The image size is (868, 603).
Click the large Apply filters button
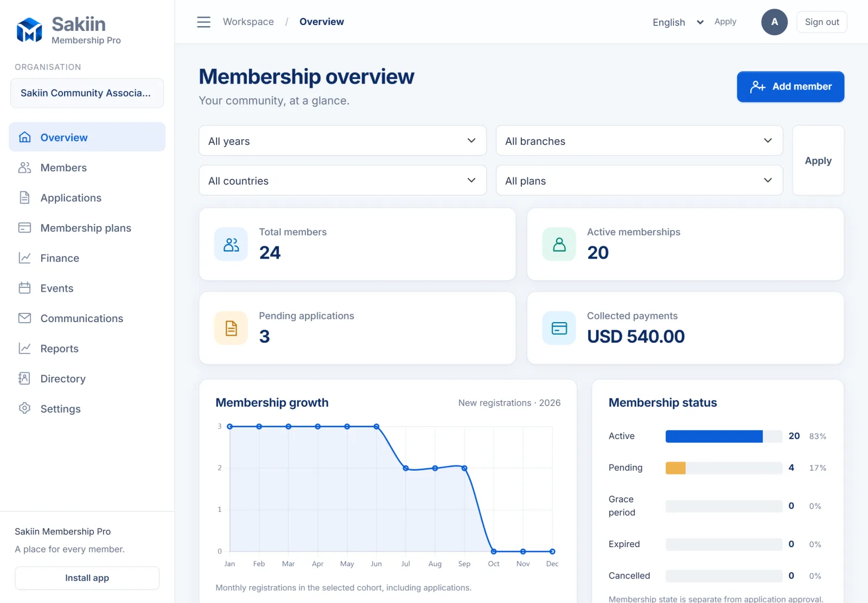click(818, 161)
